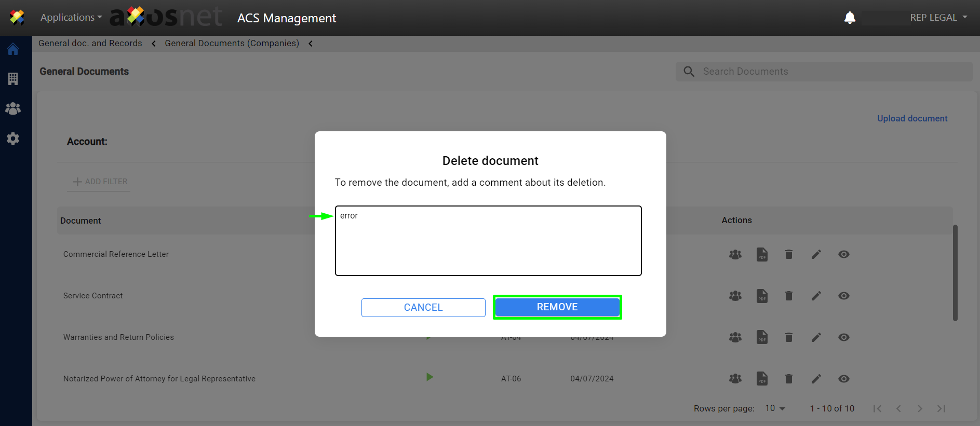Open the Settings gear in sidebar
This screenshot has height=426, width=980.
click(x=13, y=139)
